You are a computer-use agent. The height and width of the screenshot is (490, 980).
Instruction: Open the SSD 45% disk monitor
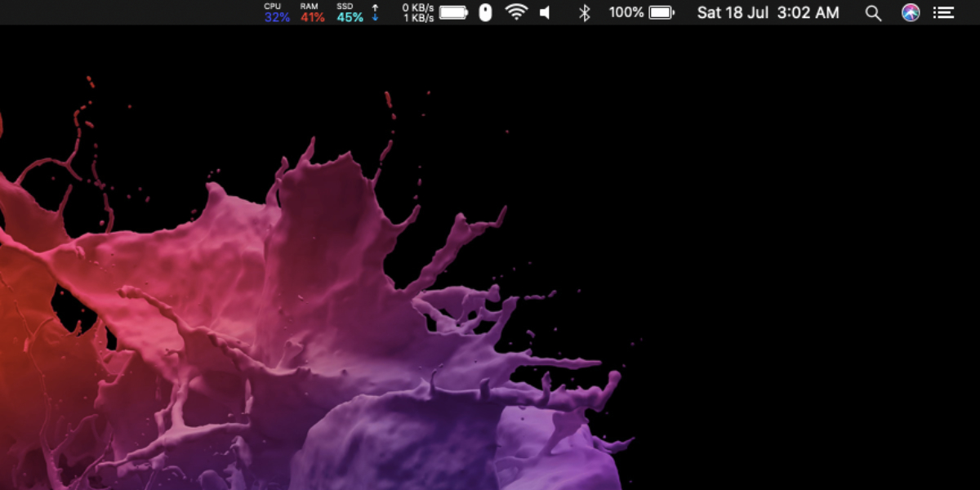point(350,12)
